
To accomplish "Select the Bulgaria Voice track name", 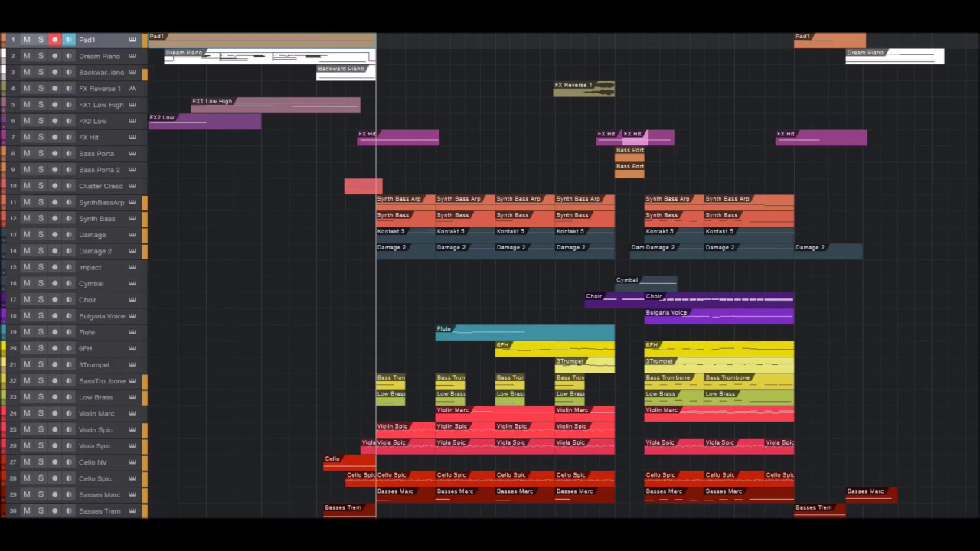I will (x=102, y=316).
